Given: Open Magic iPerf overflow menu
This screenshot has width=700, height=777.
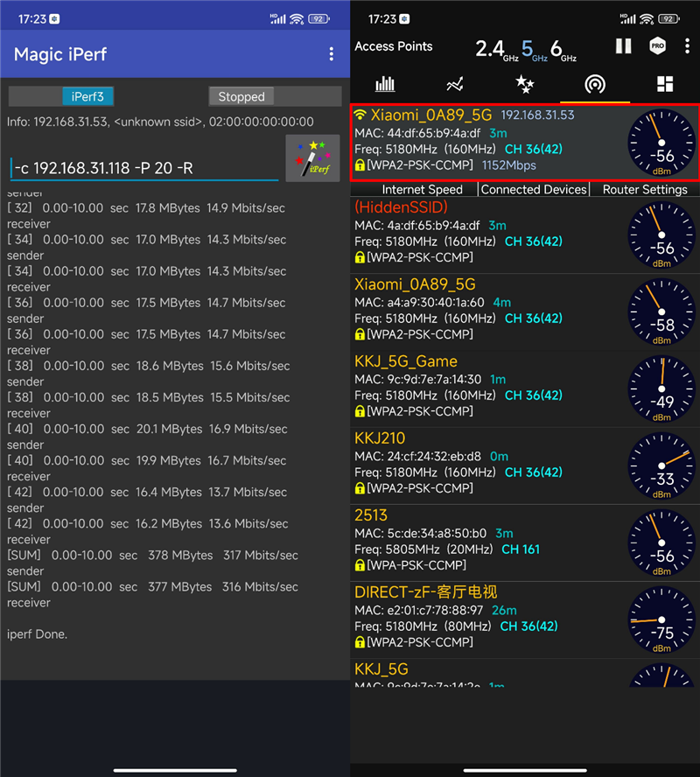Looking at the screenshot, I should click(x=331, y=54).
